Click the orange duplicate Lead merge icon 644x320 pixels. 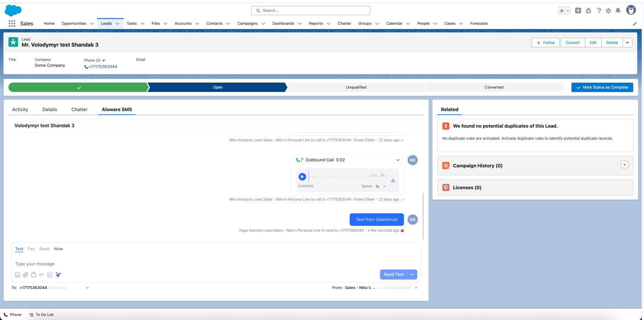point(446,126)
